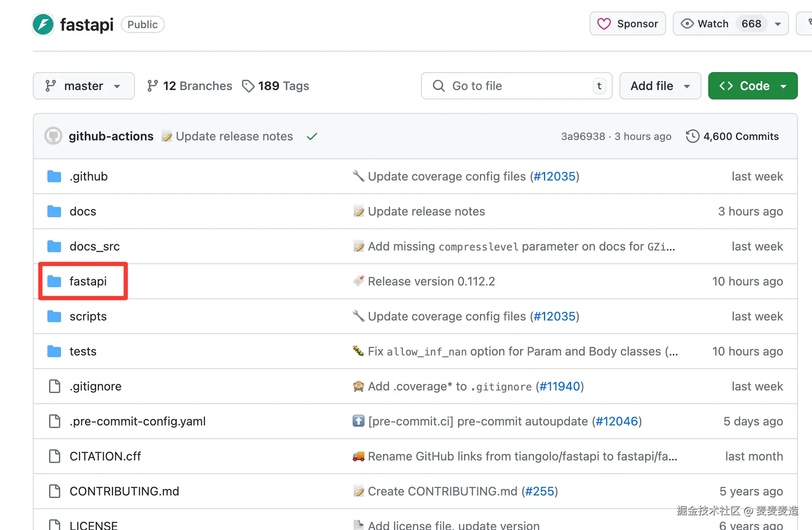Expand the Watch notifications dropdown arrow
Viewport: 812px width, 530px height.
(x=778, y=24)
